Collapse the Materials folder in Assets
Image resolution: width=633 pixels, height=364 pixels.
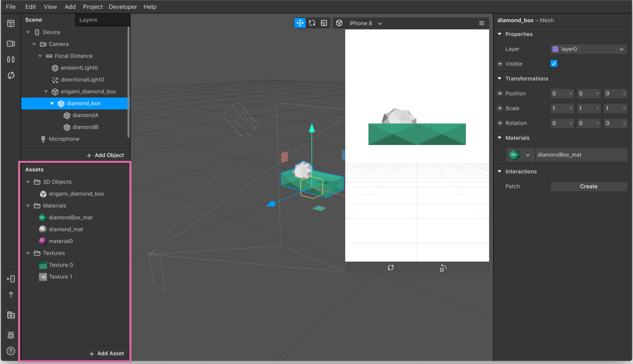click(x=28, y=205)
